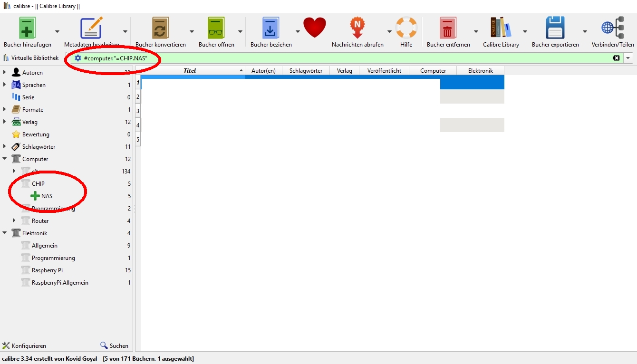The image size is (637, 364).
Task: Sort by the Schlagwörter column header
Action: pyautogui.click(x=306, y=70)
